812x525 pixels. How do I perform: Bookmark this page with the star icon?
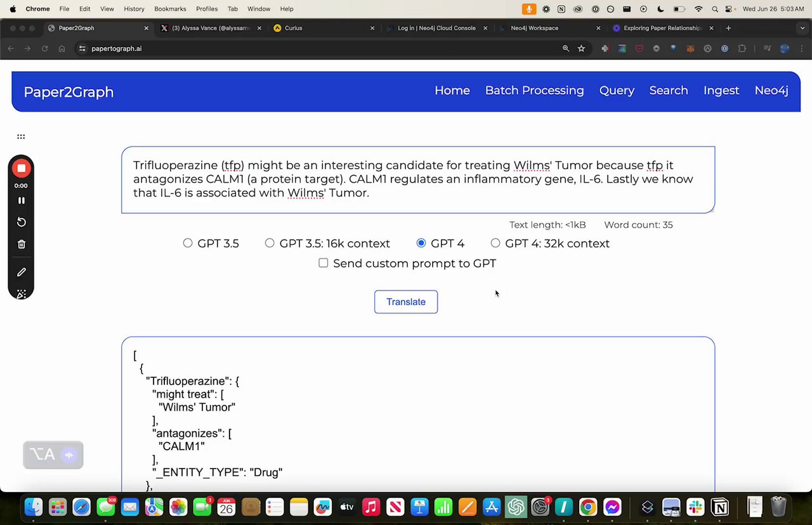click(x=581, y=48)
